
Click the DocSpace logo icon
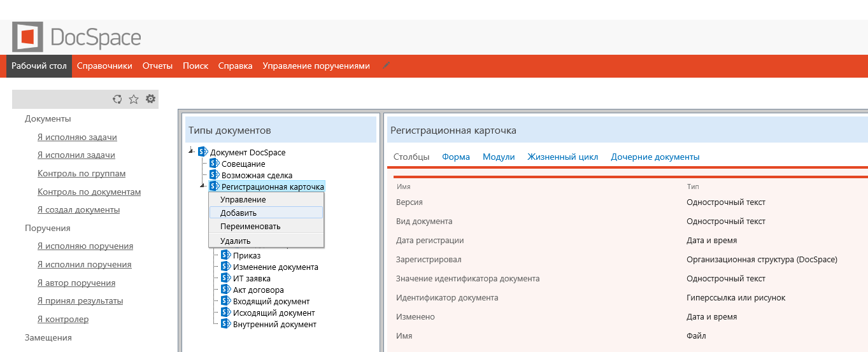(x=28, y=37)
